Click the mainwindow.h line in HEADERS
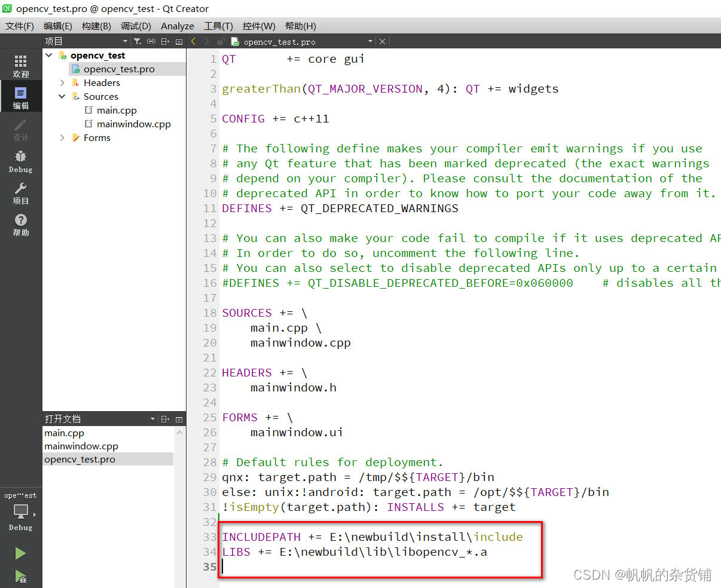The image size is (721, 588). click(294, 387)
